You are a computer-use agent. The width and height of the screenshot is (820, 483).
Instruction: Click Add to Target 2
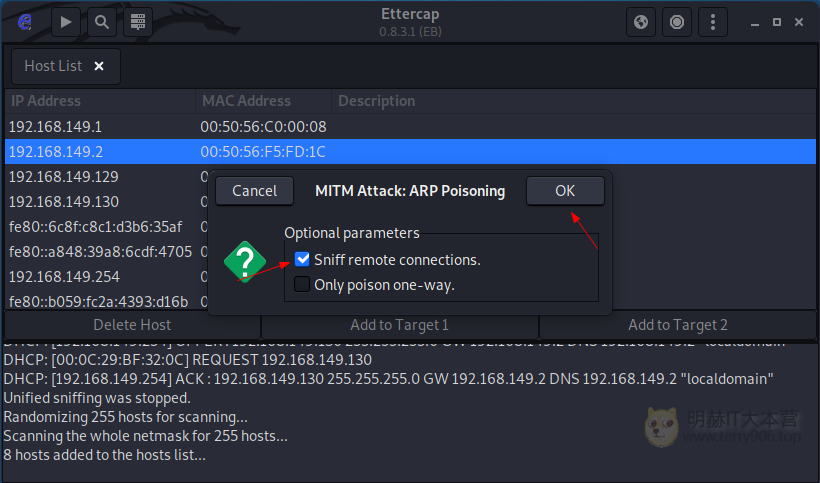(x=678, y=325)
